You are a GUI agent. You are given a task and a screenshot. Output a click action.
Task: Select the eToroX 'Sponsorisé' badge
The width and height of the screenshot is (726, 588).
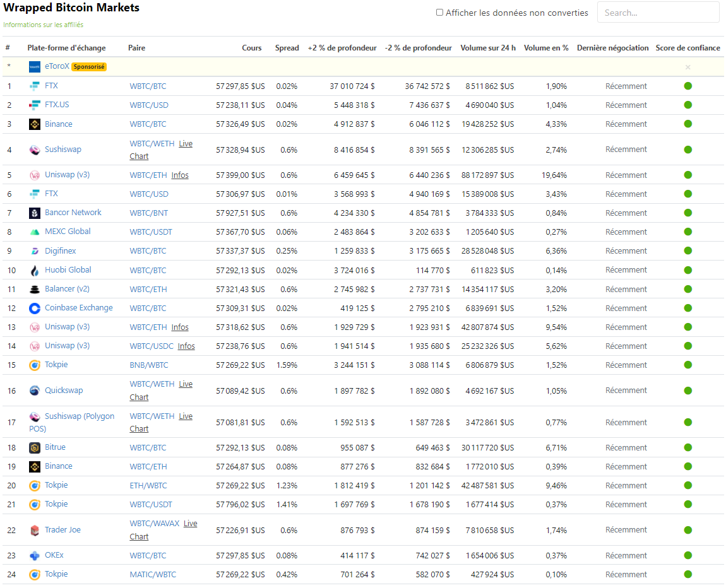89,67
